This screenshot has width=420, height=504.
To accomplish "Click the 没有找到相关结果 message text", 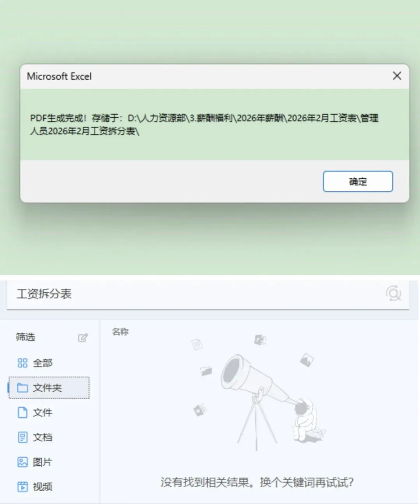I will tap(205, 482).
